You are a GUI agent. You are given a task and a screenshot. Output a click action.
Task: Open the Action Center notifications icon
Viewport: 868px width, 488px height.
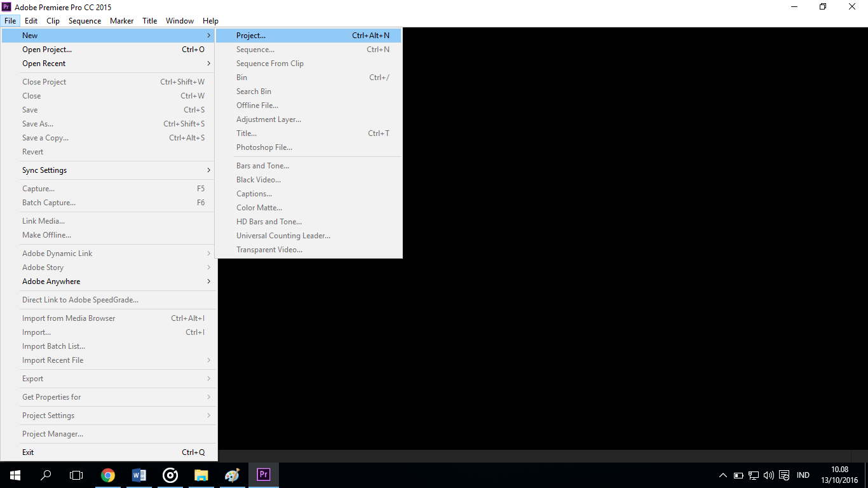pos(784,475)
